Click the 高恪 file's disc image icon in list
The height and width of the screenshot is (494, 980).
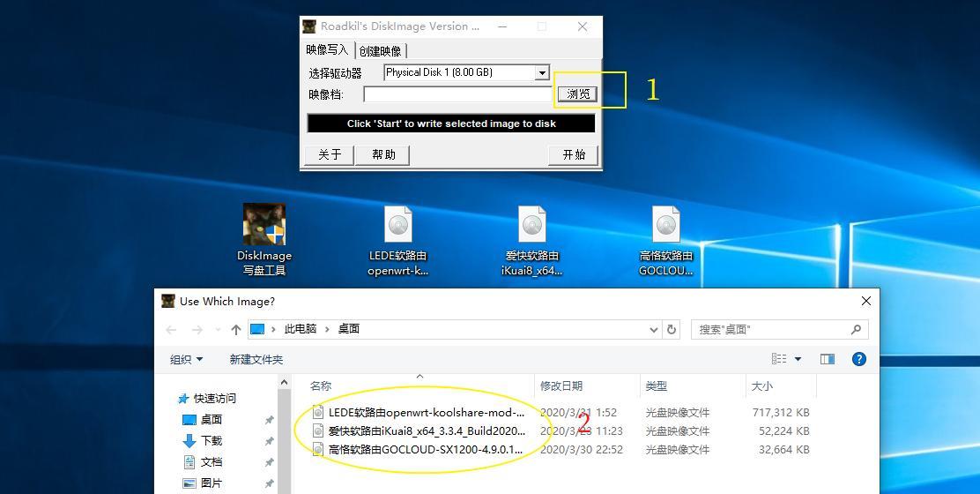pyautogui.click(x=318, y=450)
